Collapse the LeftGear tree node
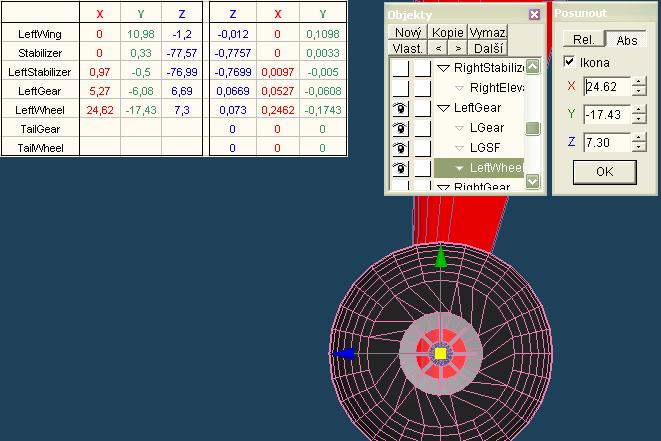Image resolution: width=661 pixels, height=441 pixels. click(443, 108)
